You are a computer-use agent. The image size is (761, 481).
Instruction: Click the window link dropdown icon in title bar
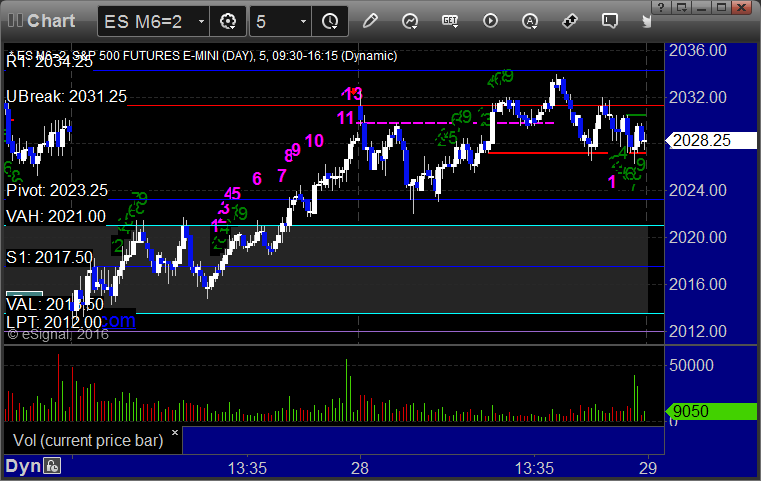click(682, 7)
